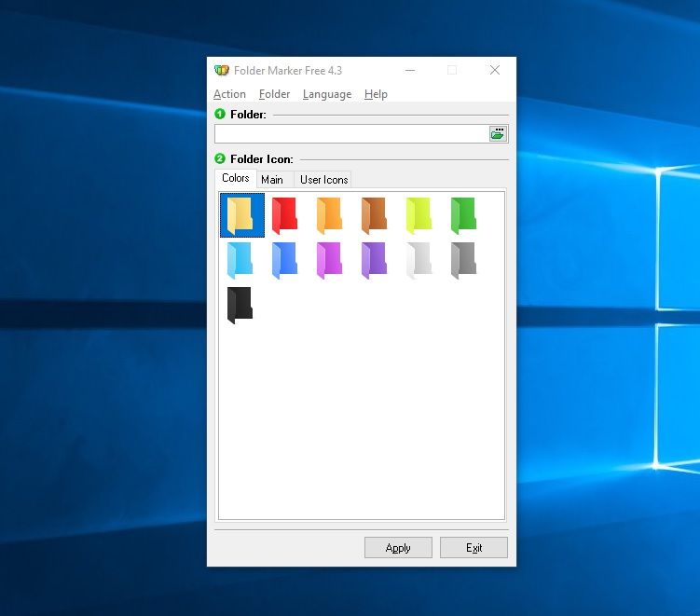Switch to the User Icons tab
The image size is (700, 616).
[323, 180]
